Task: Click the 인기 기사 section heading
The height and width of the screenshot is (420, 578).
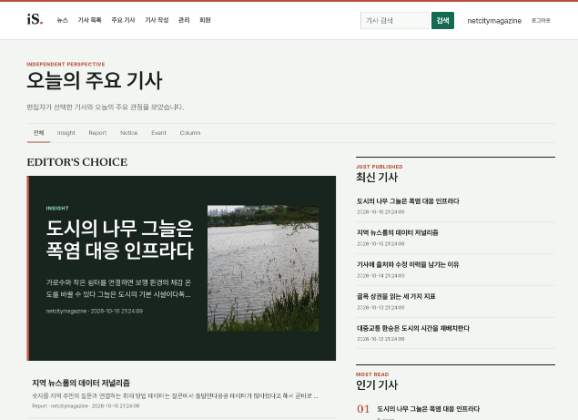Action: pyautogui.click(x=377, y=385)
